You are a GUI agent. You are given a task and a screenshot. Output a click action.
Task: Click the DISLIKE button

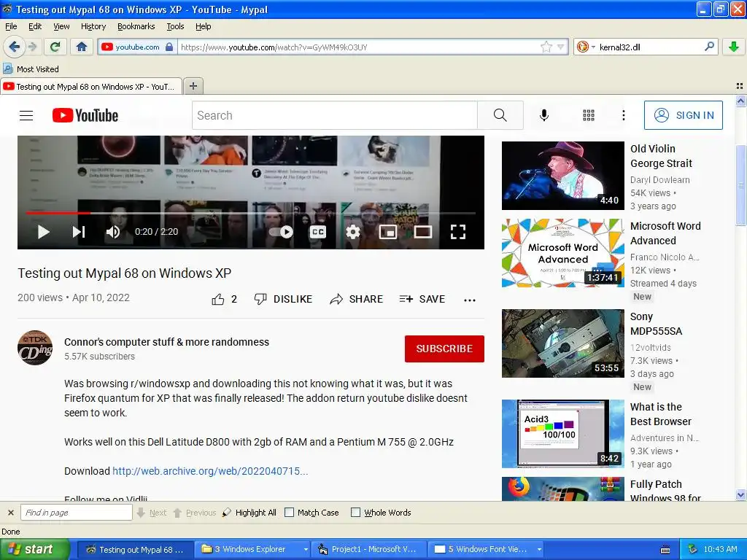point(283,299)
